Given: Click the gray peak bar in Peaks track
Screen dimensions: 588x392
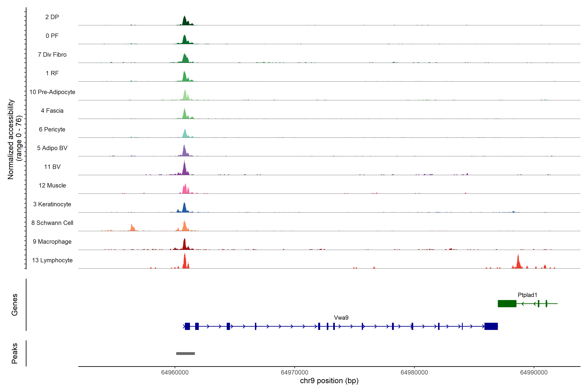Looking at the screenshot, I should click(x=185, y=353).
